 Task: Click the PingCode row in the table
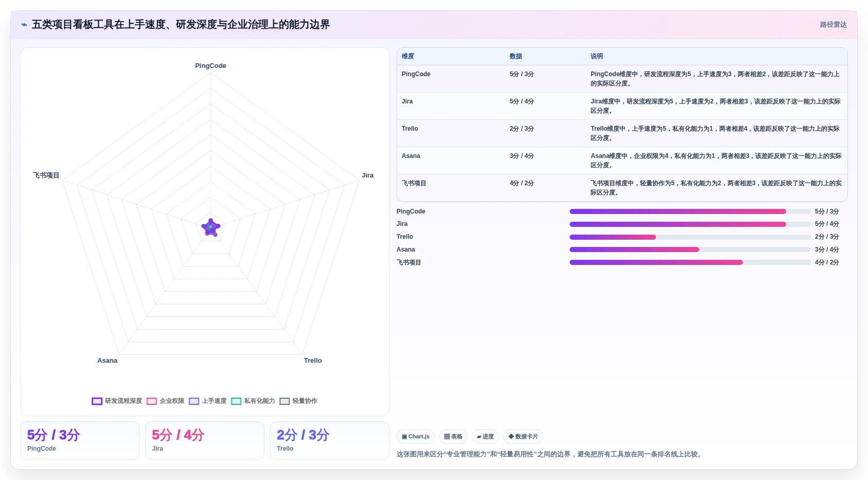click(x=622, y=79)
